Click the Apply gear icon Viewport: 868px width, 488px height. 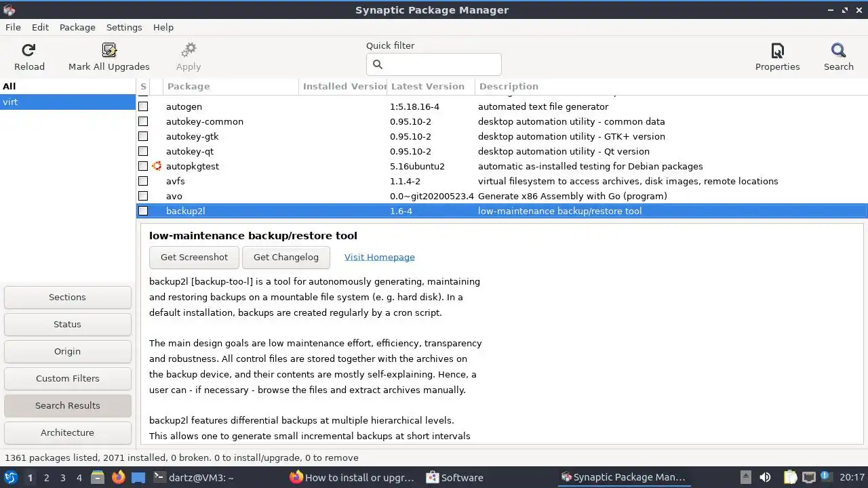[189, 50]
